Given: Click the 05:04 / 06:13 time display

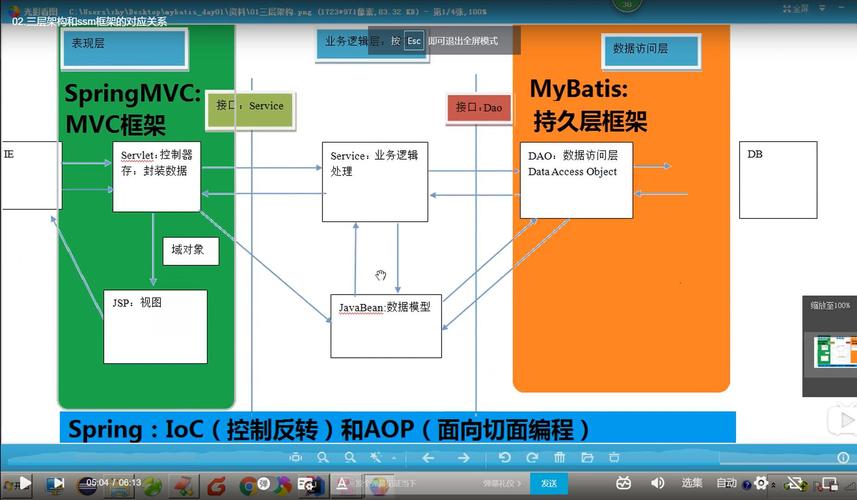Looking at the screenshot, I should pos(114,483).
